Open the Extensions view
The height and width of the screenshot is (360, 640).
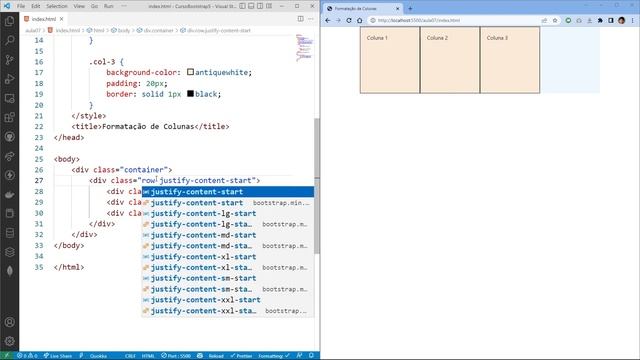(x=9, y=118)
